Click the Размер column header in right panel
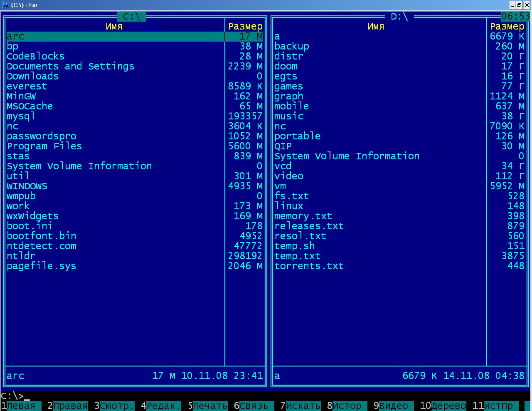The width and height of the screenshot is (532, 411). pos(507,27)
